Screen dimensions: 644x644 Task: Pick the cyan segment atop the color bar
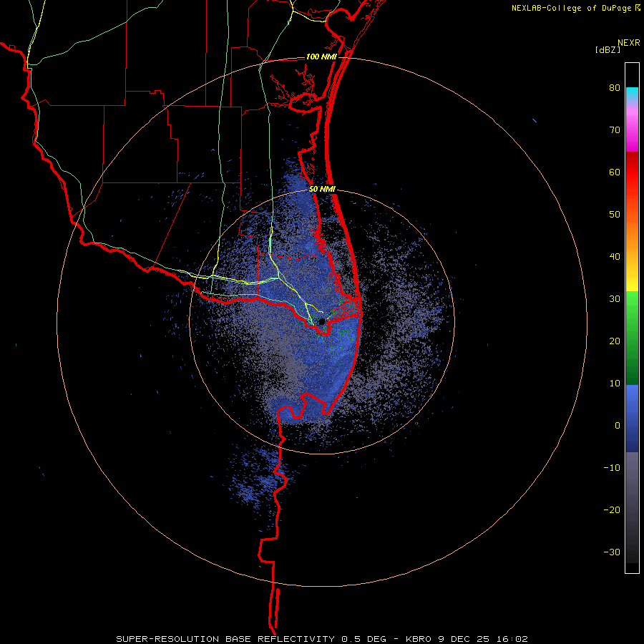[x=632, y=95]
